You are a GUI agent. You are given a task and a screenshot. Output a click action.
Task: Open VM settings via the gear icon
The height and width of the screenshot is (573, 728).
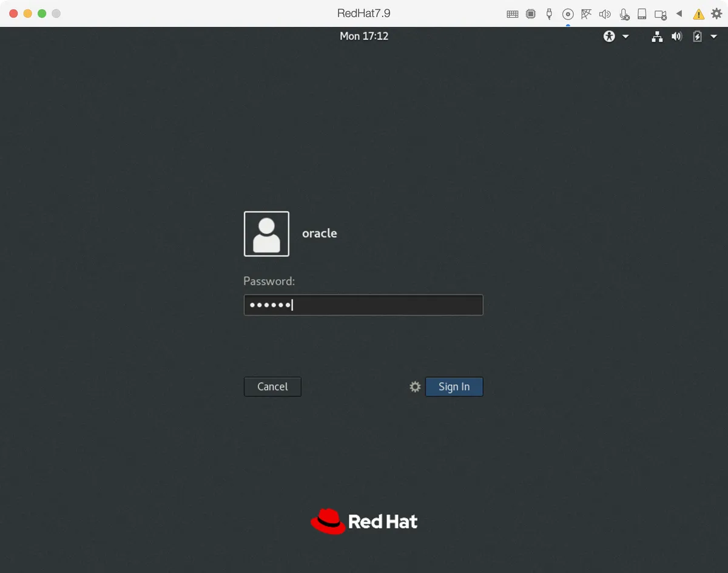716,13
